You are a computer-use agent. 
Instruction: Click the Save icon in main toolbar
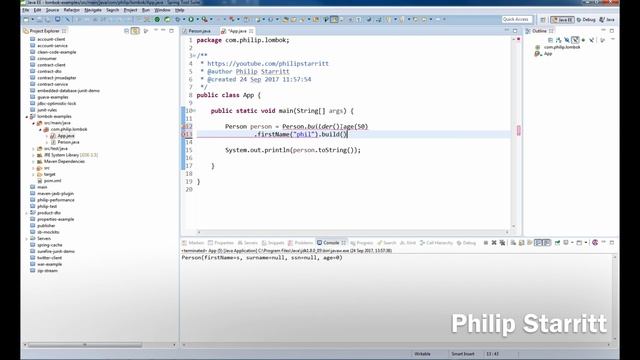pos(40,20)
